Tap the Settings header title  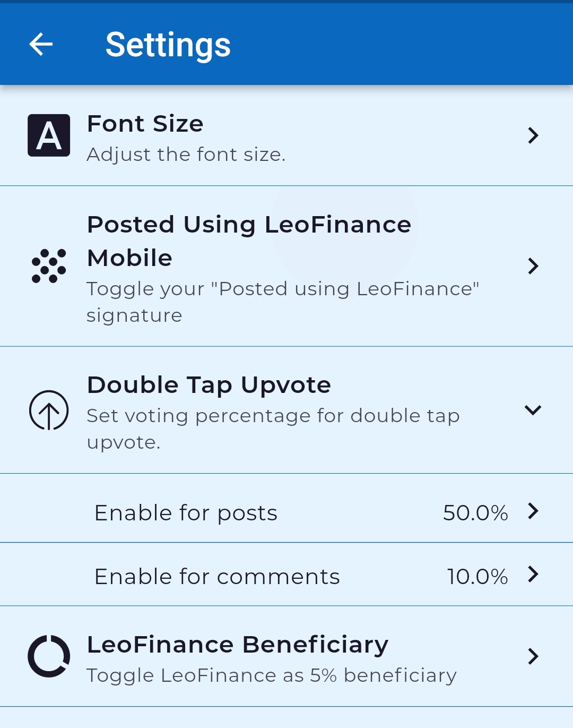168,45
